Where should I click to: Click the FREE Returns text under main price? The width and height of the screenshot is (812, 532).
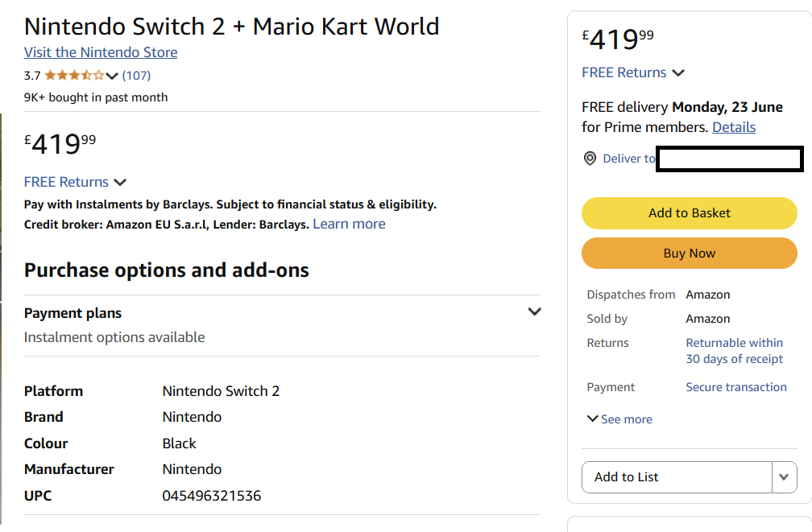tap(66, 182)
